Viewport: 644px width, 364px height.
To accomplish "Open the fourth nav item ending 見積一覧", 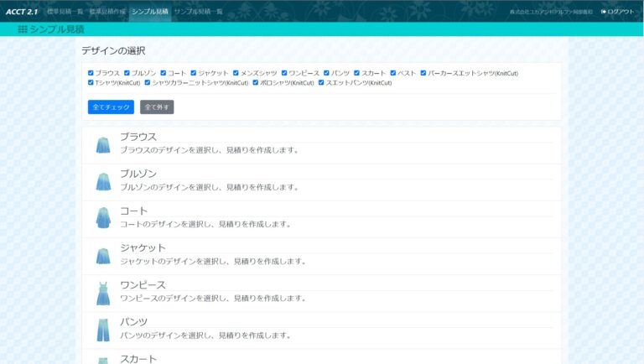I will (199, 12).
